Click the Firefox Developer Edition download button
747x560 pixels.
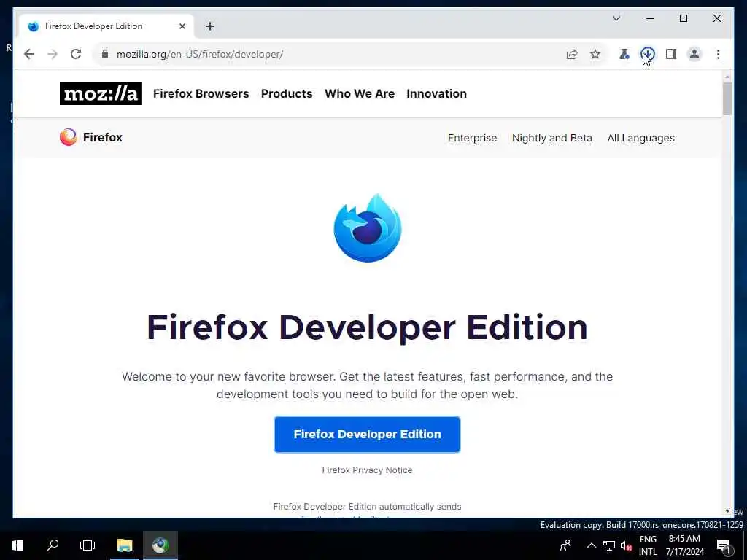pos(368,435)
